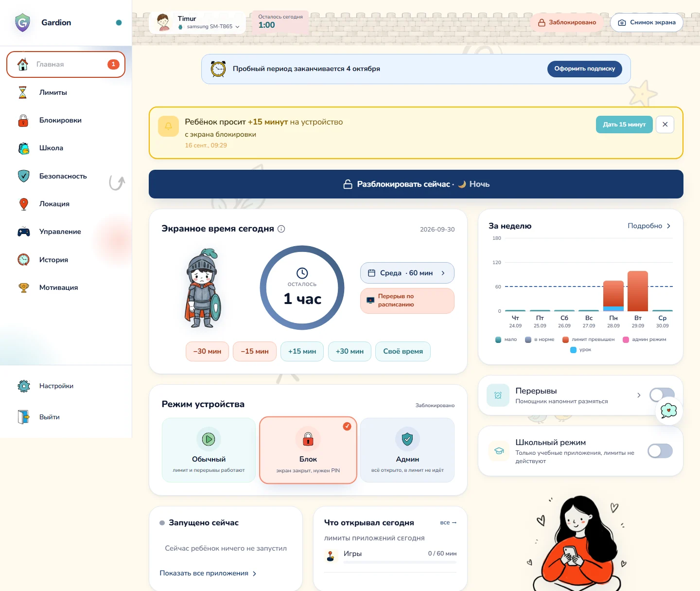This screenshot has height=591, width=700.
Task: Click the knight mascot character
Action: pos(203,288)
